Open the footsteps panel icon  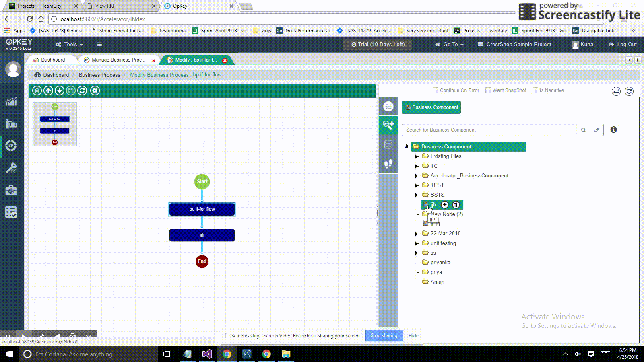pyautogui.click(x=388, y=164)
